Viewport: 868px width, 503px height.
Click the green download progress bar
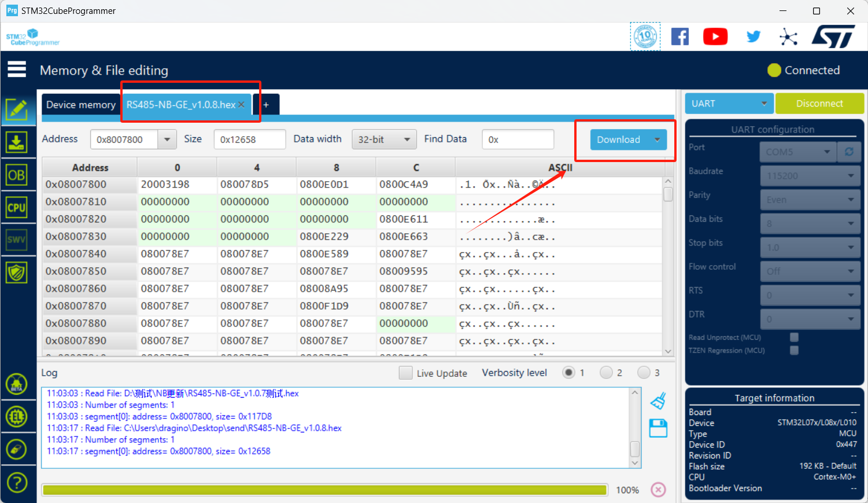click(x=324, y=490)
